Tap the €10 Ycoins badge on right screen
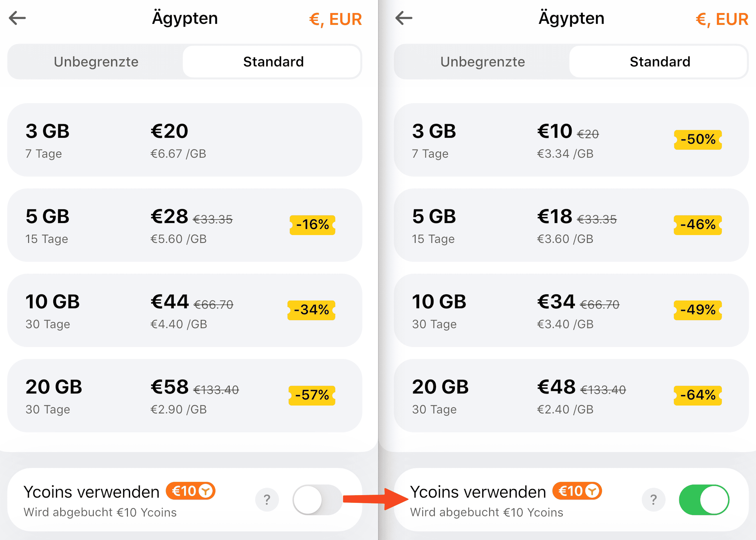 pos(577,491)
